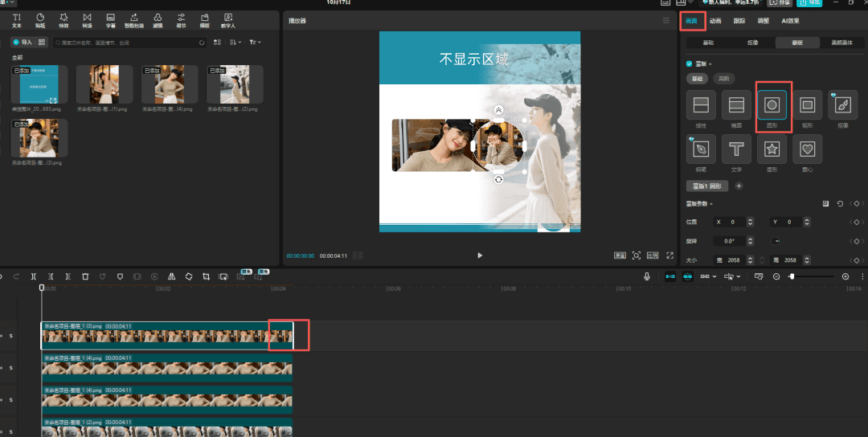Toggle the mask parameters keyframe diamond
Viewport: 868px width, 437px height.
tap(857, 204)
